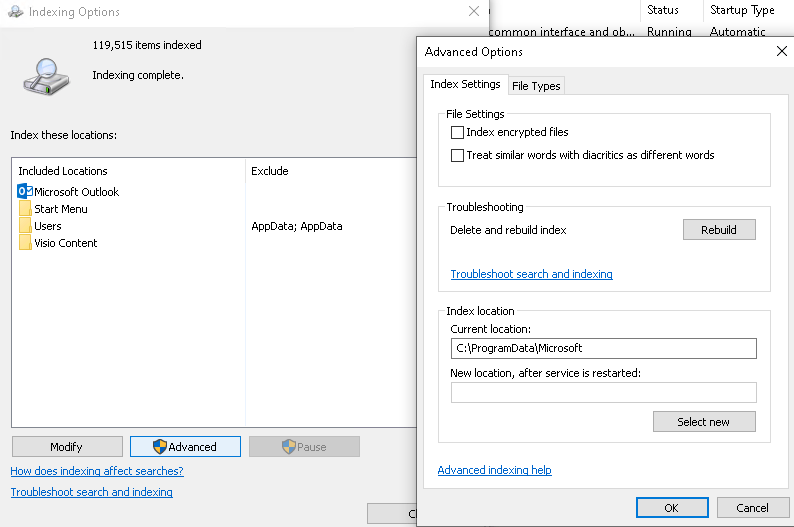The width and height of the screenshot is (794, 527).
Task: Click the Indexing complete status text
Action: tap(138, 75)
